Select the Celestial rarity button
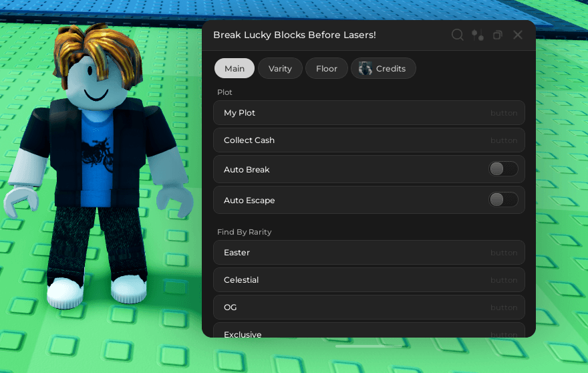 (x=369, y=279)
